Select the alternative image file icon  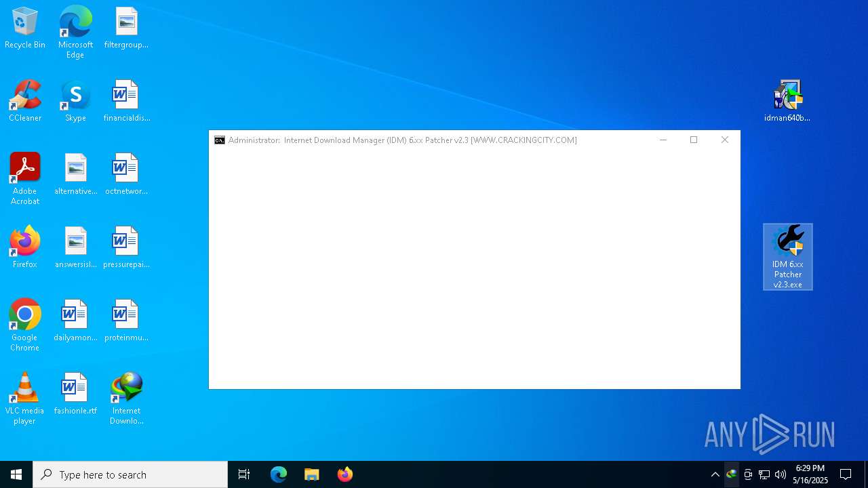[x=75, y=174]
